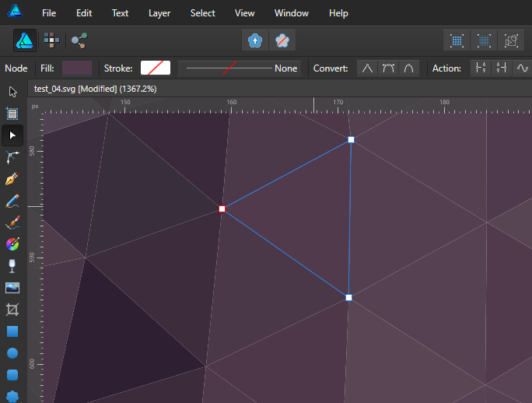Screen dimensions: 532x403
Task: Click the bottom white path node
Action: pos(348,298)
